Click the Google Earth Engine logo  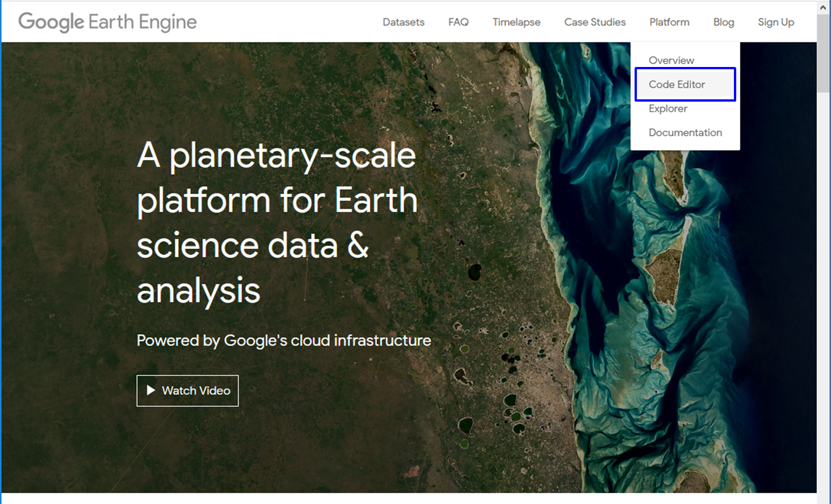(x=107, y=22)
